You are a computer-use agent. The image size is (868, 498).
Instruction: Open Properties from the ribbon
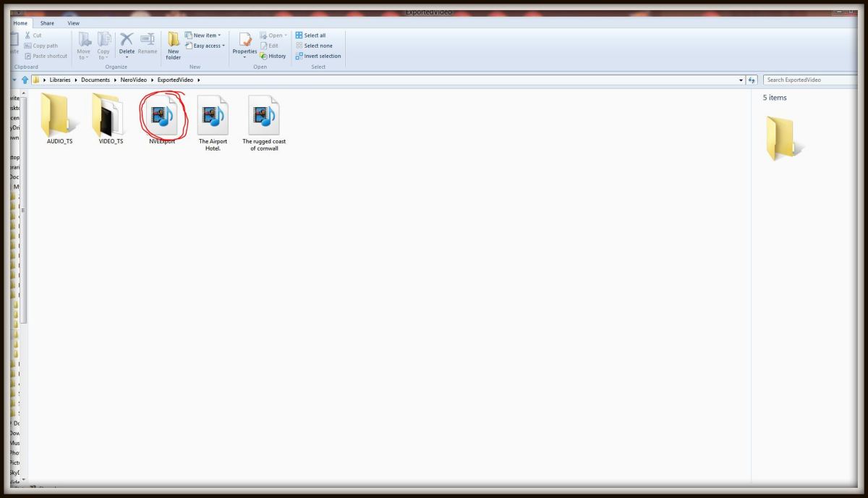(244, 43)
